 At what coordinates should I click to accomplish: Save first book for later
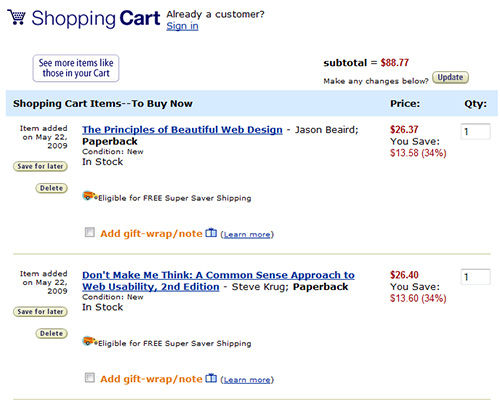pos(40,166)
